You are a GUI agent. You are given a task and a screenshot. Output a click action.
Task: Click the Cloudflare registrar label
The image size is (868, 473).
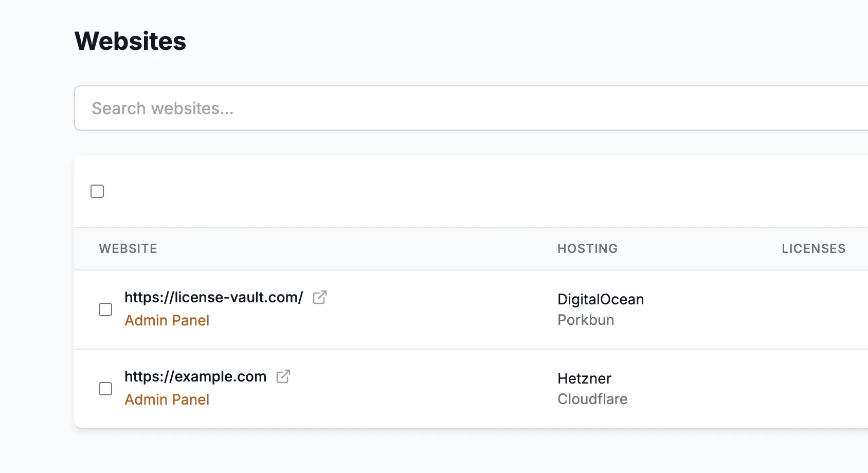click(x=592, y=399)
